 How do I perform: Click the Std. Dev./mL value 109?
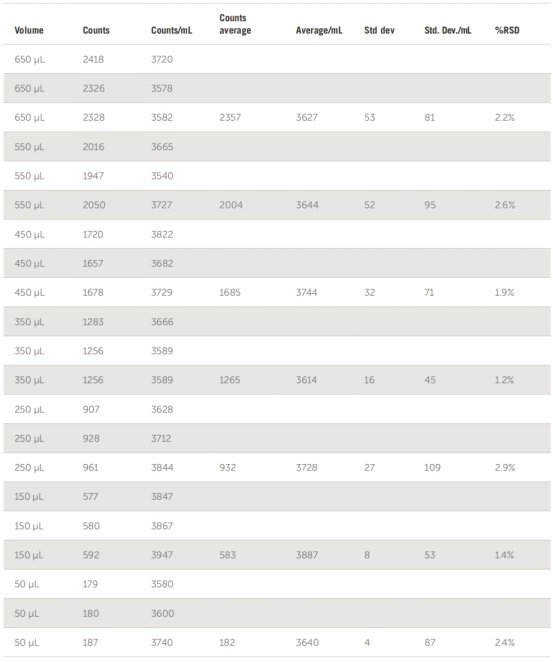click(x=432, y=467)
